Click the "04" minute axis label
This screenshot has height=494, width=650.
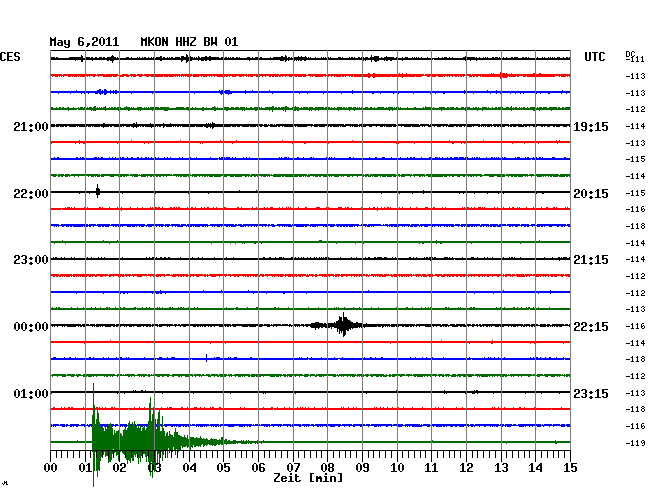[189, 468]
